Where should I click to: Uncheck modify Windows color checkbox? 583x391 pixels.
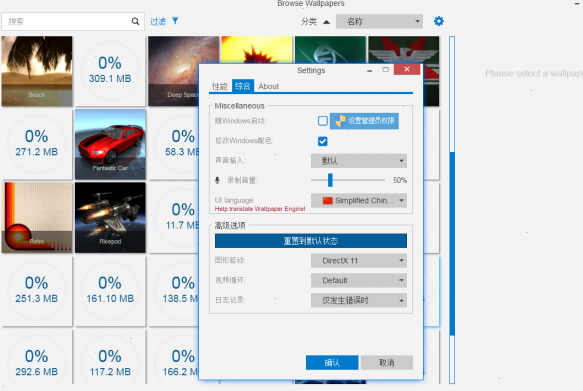[x=323, y=141]
